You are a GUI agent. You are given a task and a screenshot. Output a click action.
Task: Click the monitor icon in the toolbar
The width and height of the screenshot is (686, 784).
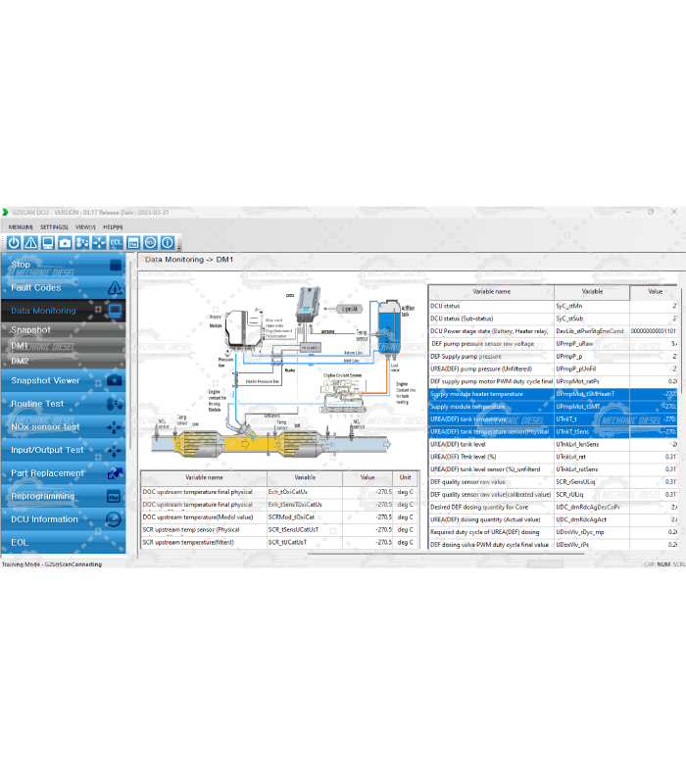tap(47, 242)
